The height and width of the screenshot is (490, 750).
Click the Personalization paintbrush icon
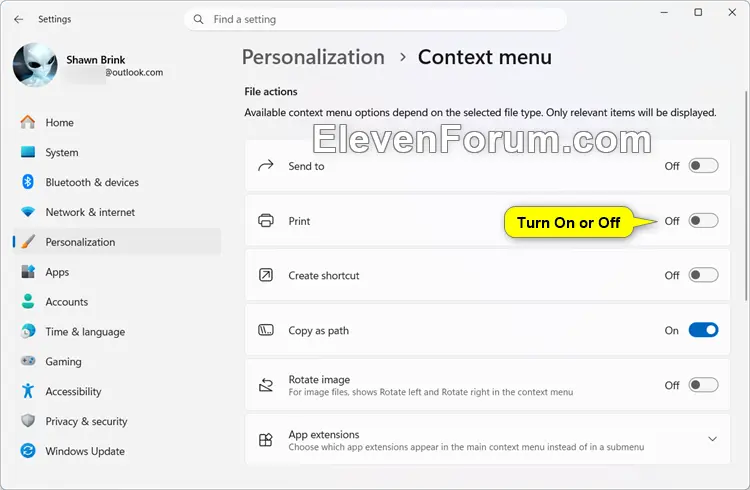coord(28,242)
